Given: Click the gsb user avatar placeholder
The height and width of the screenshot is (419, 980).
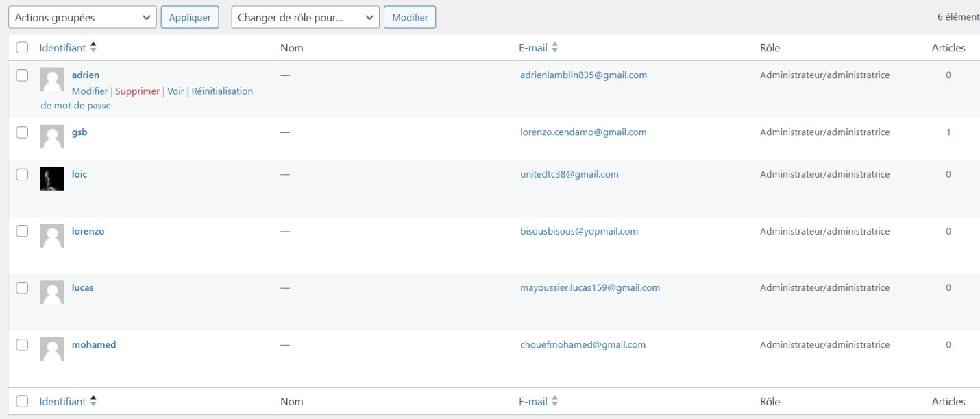Looking at the screenshot, I should [x=52, y=136].
